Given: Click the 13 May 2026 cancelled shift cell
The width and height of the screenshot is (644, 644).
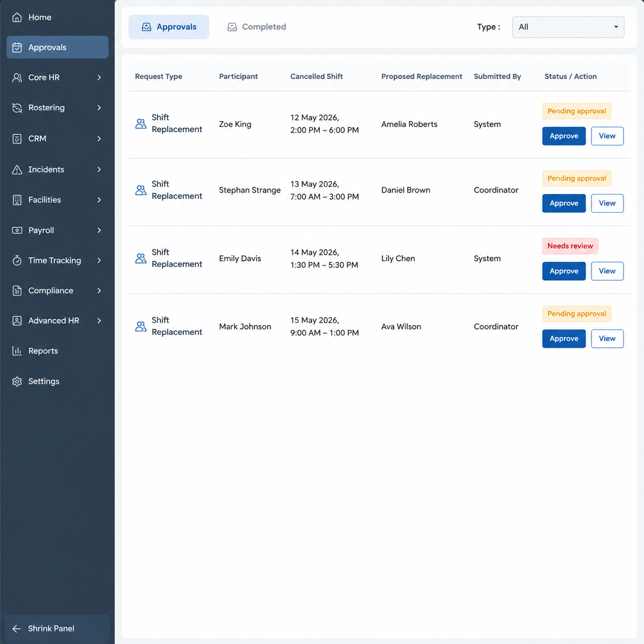Looking at the screenshot, I should click(325, 191).
